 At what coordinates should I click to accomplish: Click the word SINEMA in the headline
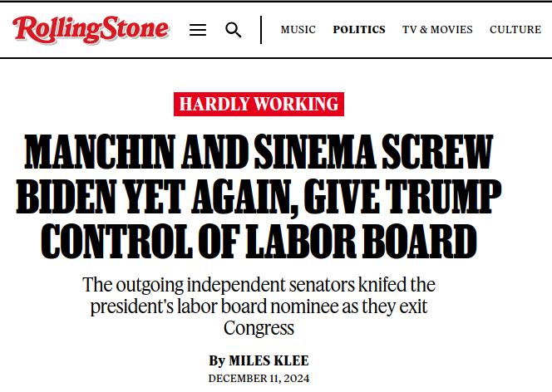315,152
